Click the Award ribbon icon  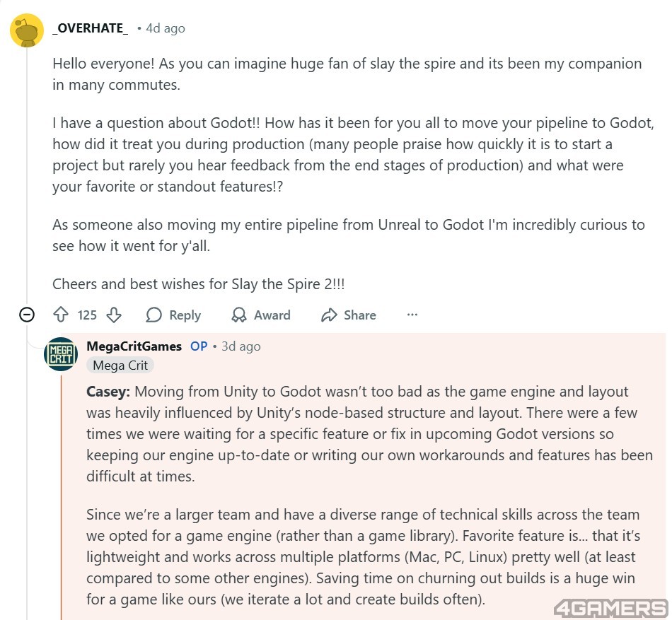(x=240, y=315)
